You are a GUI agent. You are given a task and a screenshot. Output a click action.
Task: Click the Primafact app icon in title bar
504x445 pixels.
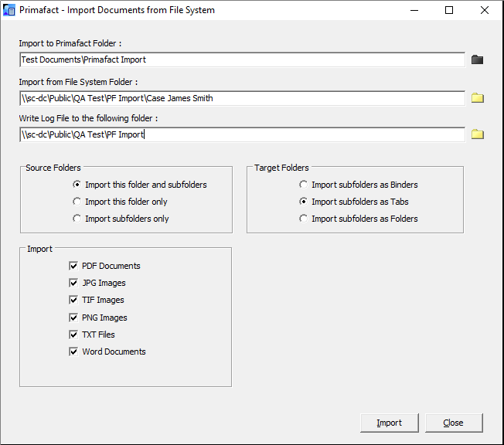click(x=9, y=10)
